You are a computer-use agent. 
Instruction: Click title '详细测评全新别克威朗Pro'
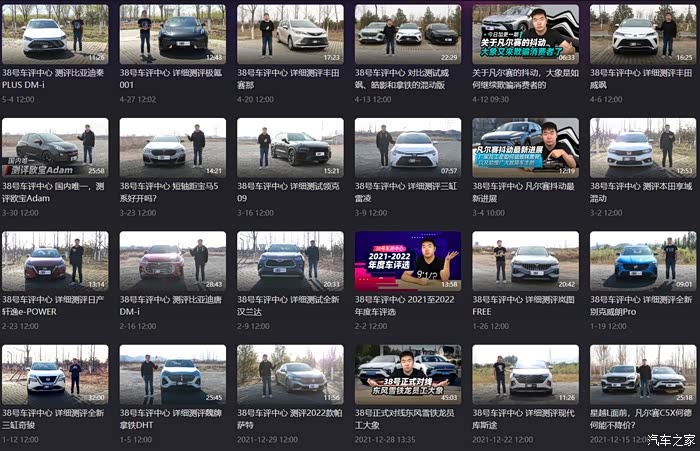tap(641, 305)
